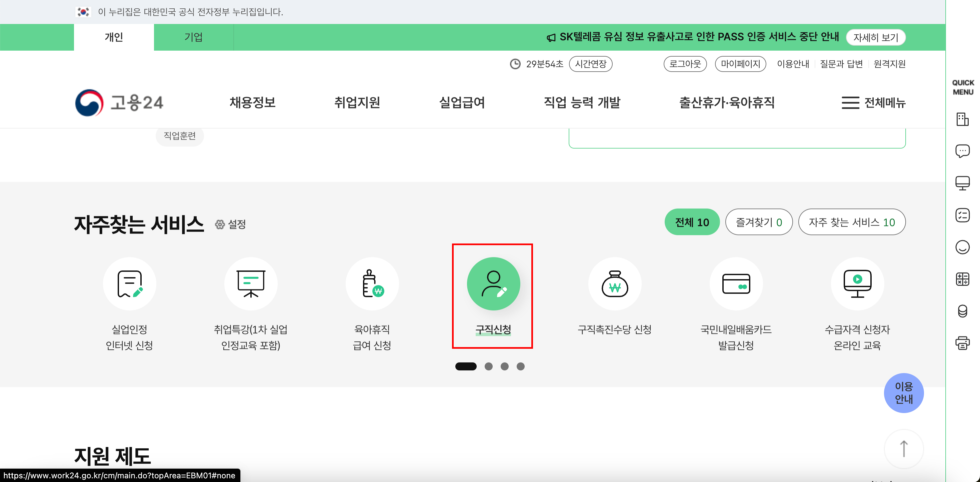The width and height of the screenshot is (980, 482).
Task: Open the 구직촉진수당 신청 money bag icon
Action: (x=615, y=283)
